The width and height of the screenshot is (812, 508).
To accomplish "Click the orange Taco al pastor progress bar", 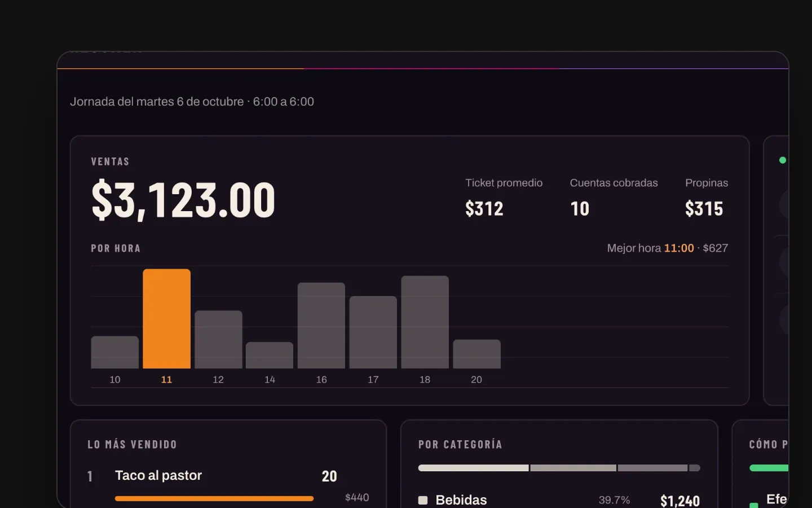I will pyautogui.click(x=214, y=498).
